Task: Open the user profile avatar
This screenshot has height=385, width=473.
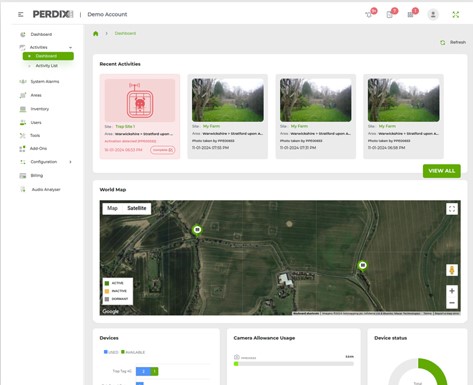Action: pyautogui.click(x=433, y=14)
